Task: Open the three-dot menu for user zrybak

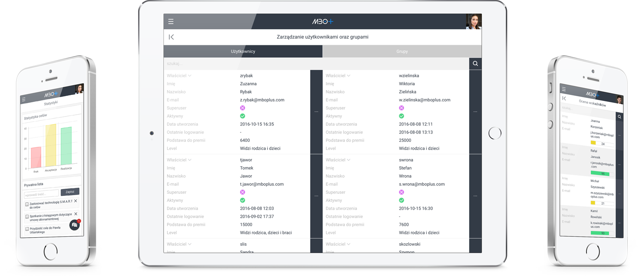Action: [x=316, y=112]
